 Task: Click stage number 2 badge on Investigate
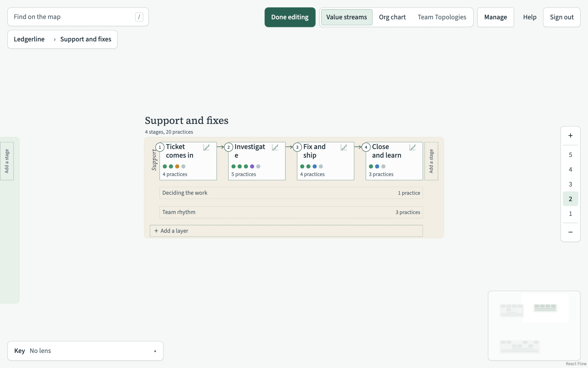[x=228, y=147]
